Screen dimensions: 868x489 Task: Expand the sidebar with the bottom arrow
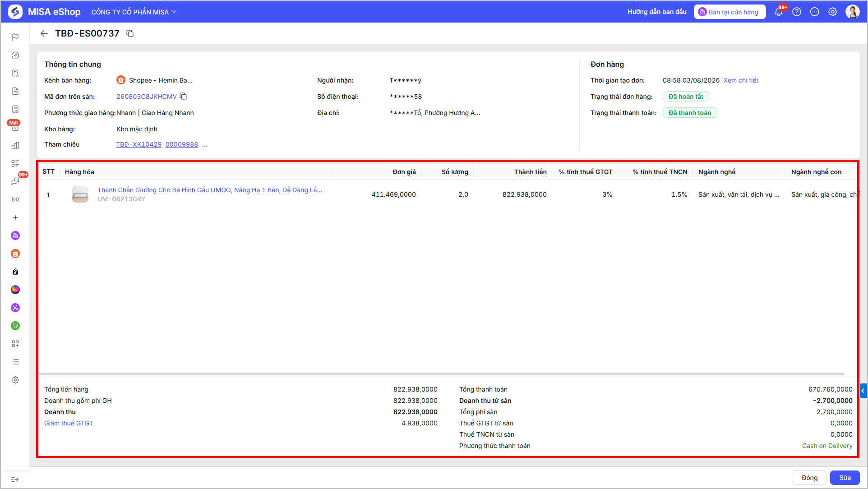tap(15, 479)
